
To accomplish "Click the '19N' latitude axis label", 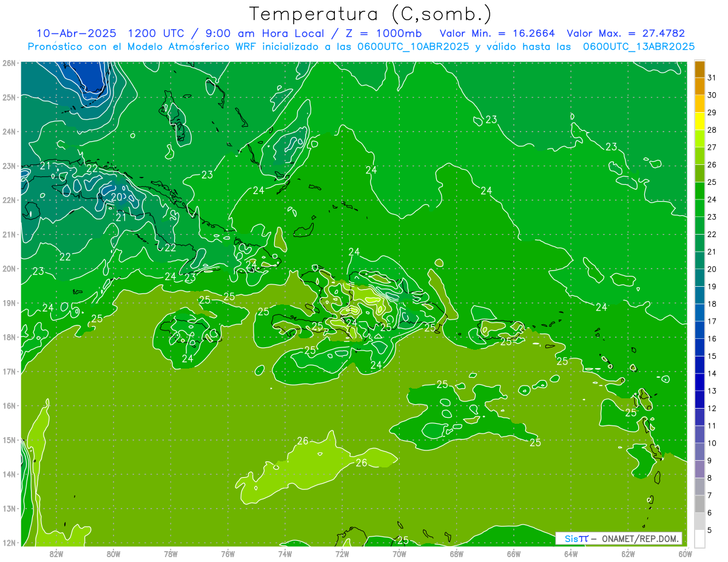I will pyautogui.click(x=8, y=303).
